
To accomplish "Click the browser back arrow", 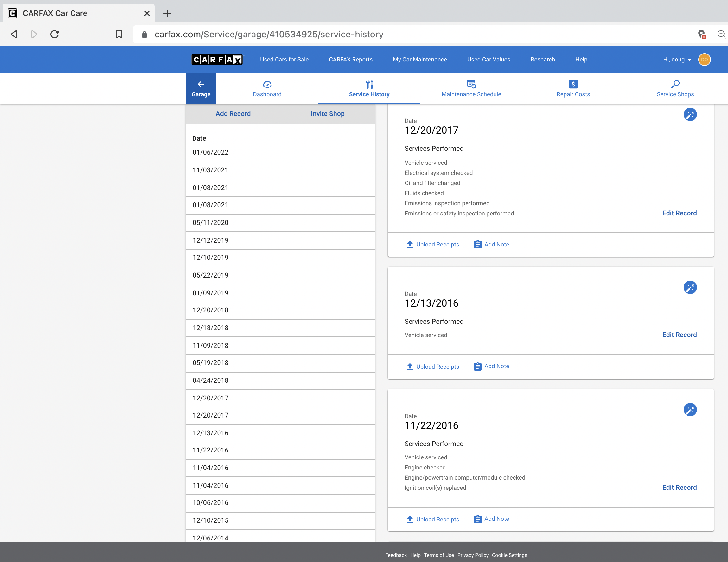I will click(x=14, y=34).
